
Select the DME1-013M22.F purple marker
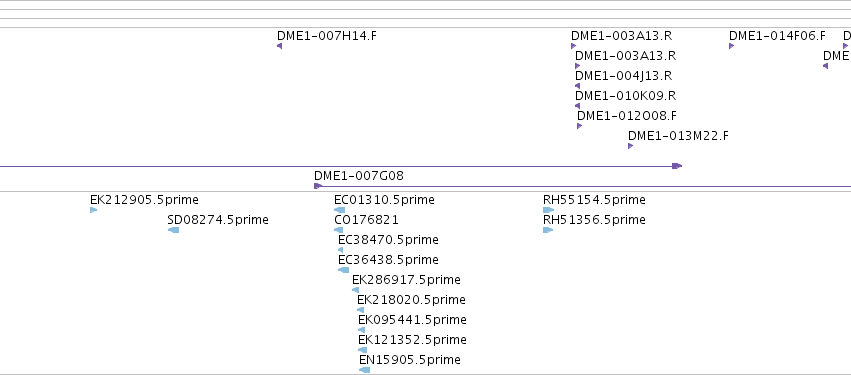click(631, 146)
